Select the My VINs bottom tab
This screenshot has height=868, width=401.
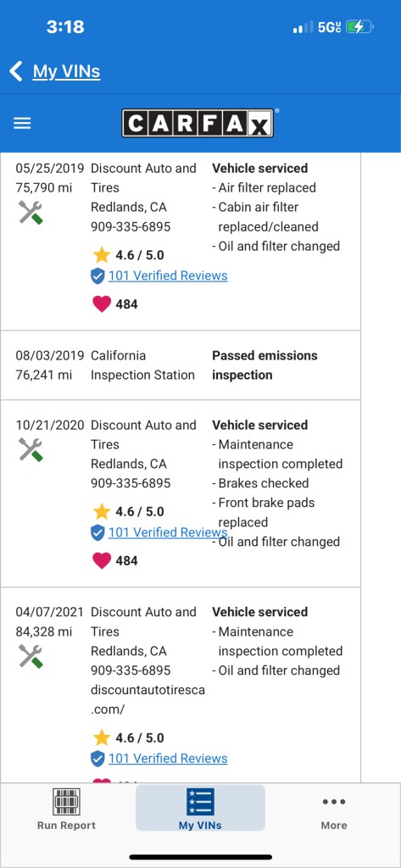200,808
